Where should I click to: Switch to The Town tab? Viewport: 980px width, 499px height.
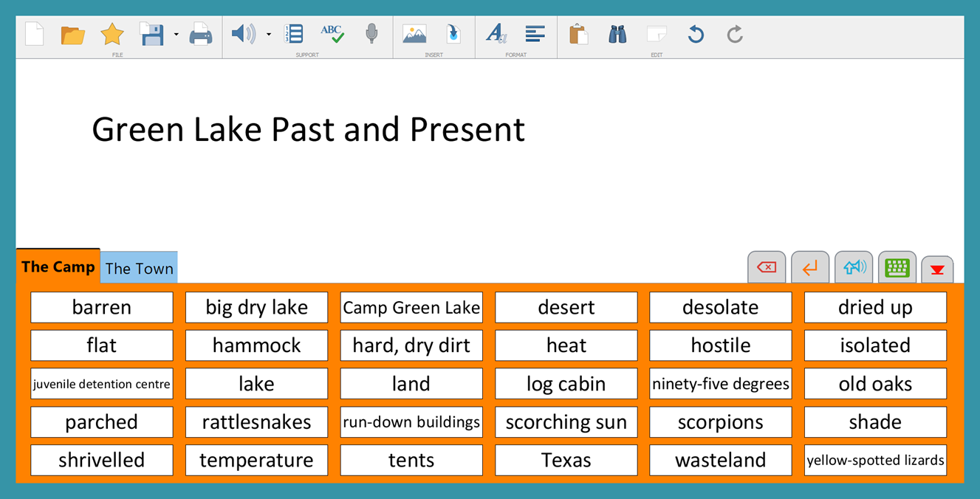point(139,269)
